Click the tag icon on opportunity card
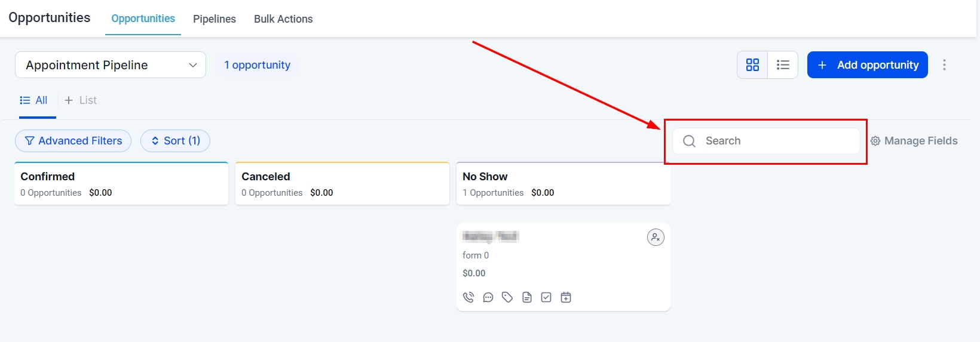Viewport: 980px width, 342px height. [x=507, y=297]
